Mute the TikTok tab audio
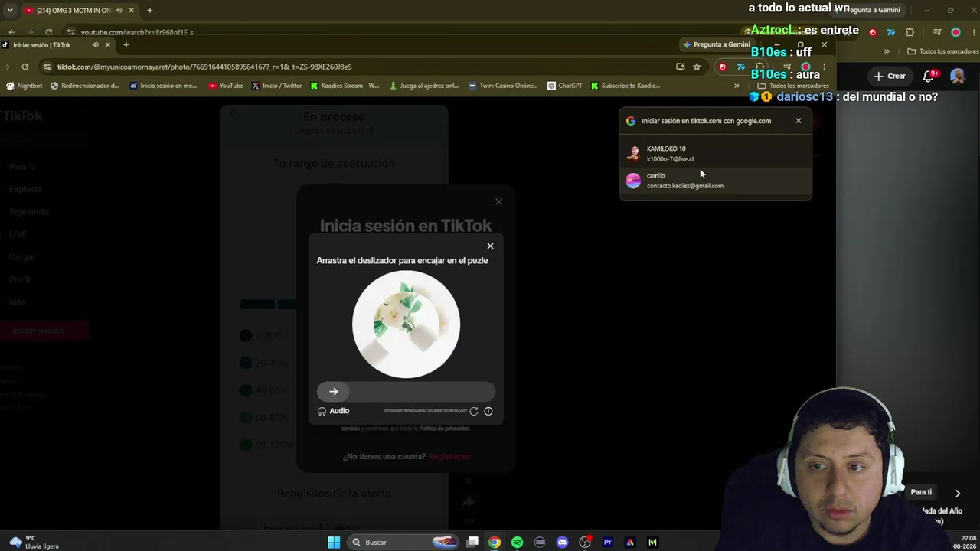This screenshot has height=551, width=980. pos(95,45)
